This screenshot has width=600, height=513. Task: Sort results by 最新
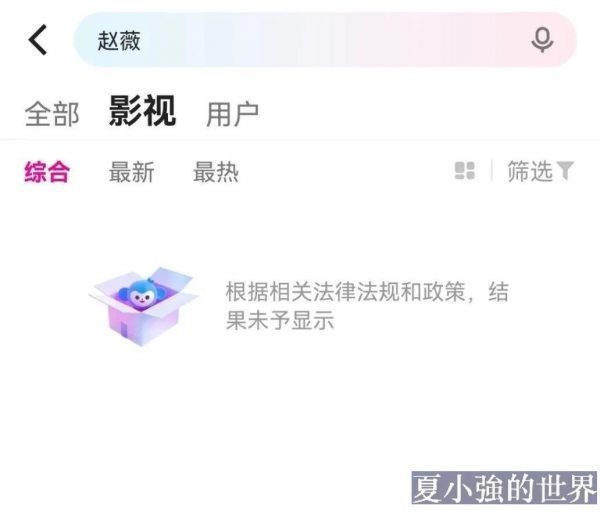click(x=131, y=172)
